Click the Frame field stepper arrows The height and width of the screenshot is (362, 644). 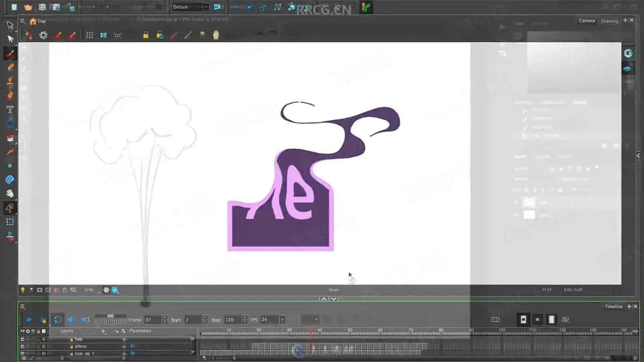[x=165, y=320]
